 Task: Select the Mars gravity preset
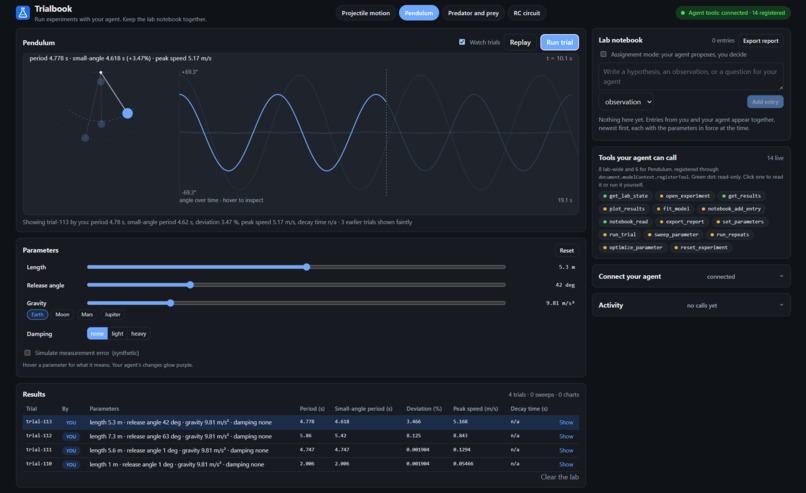point(87,315)
